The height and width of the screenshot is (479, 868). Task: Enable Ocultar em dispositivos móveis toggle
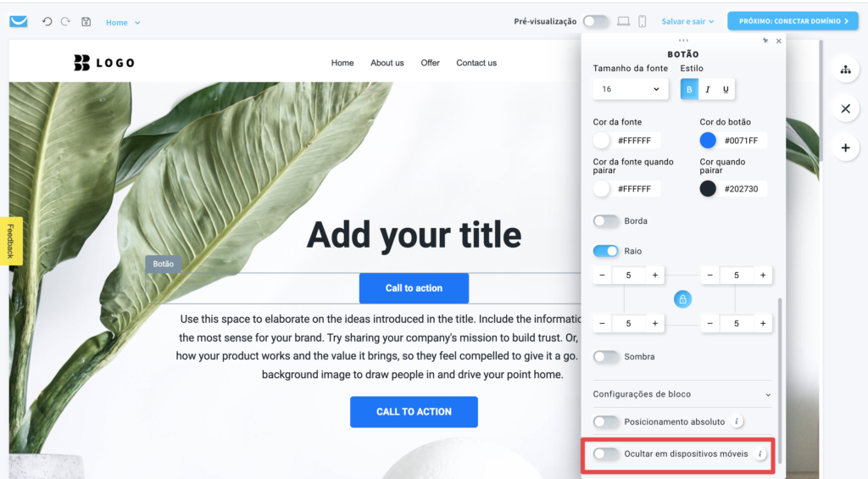pyautogui.click(x=605, y=454)
